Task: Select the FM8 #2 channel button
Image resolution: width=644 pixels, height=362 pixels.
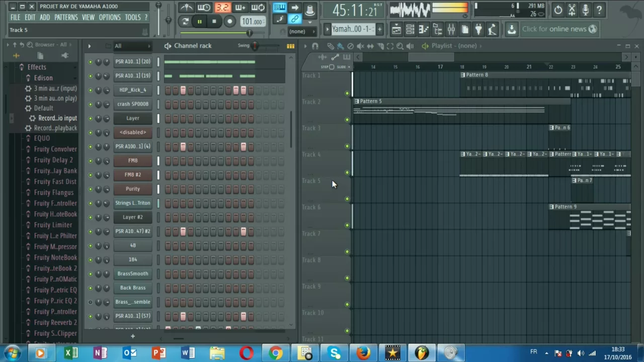Action: pyautogui.click(x=133, y=174)
